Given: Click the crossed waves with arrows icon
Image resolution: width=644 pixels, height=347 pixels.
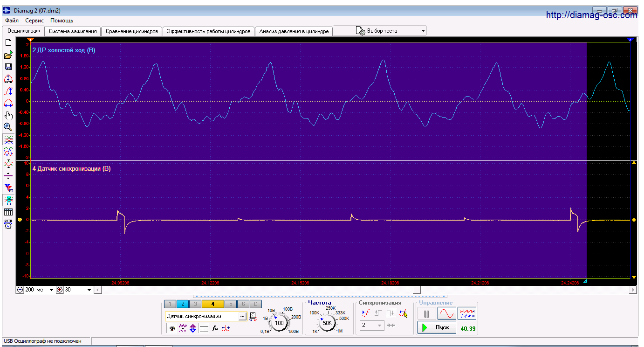Looking at the screenshot, I should [8, 164].
